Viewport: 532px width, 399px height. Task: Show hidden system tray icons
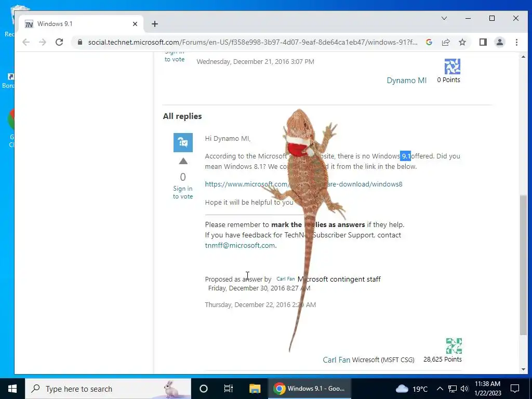[x=440, y=389]
